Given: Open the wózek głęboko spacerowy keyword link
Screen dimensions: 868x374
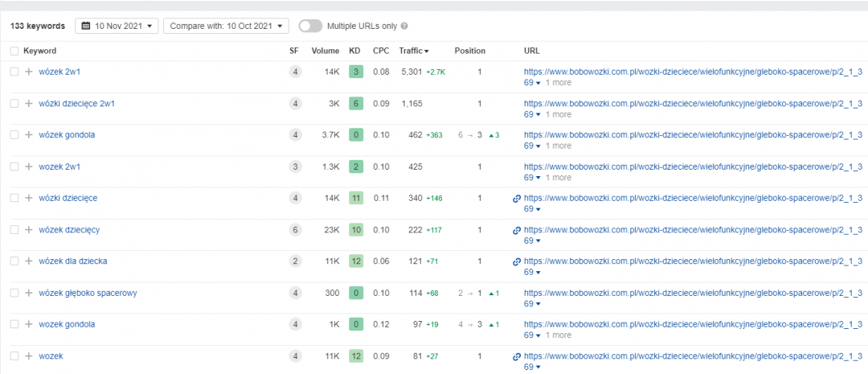Looking at the screenshot, I should [x=88, y=294].
